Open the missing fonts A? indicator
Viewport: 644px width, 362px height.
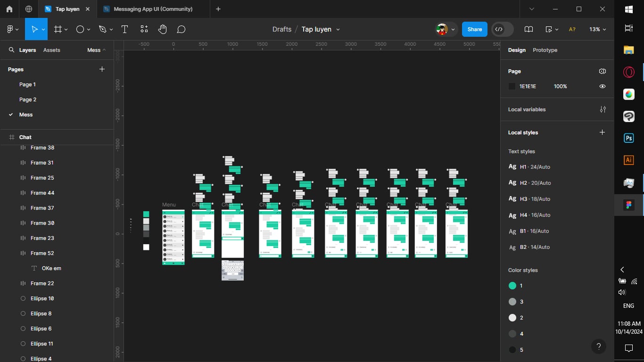coord(572,29)
